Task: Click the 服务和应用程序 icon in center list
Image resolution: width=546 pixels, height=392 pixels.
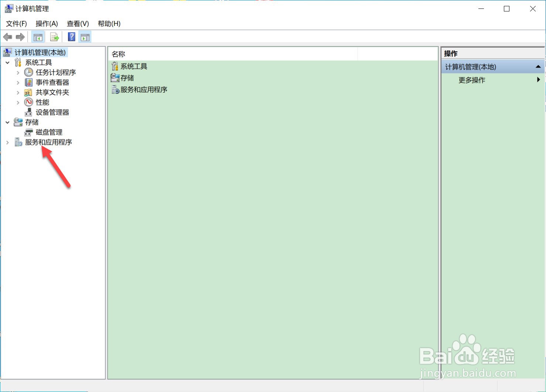Action: pos(115,90)
